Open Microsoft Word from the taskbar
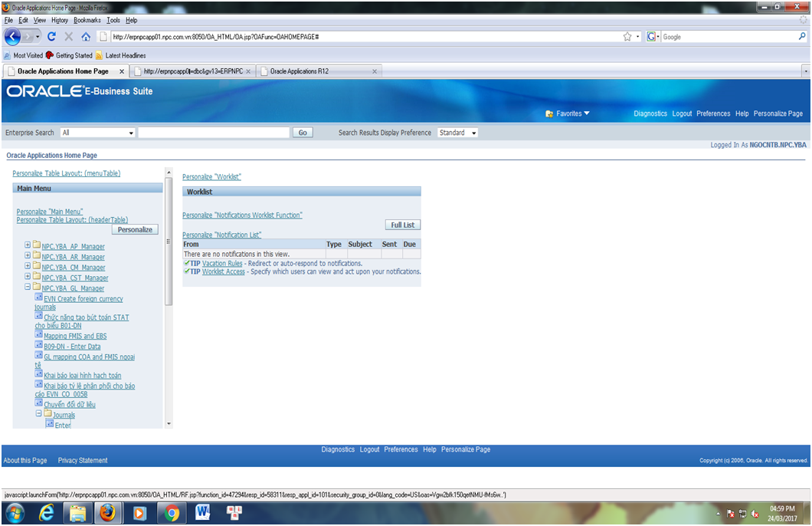Screen dimensions: 812x526 203,512
